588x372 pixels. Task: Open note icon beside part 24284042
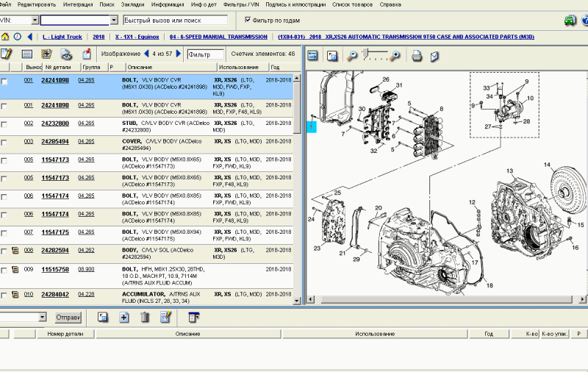pyautogui.click(x=15, y=294)
